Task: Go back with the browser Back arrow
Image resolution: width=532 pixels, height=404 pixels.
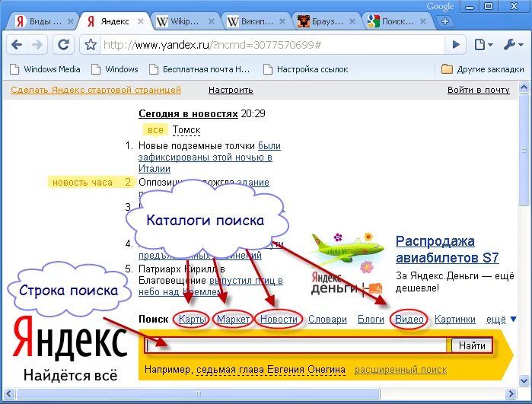Action: pyautogui.click(x=17, y=44)
